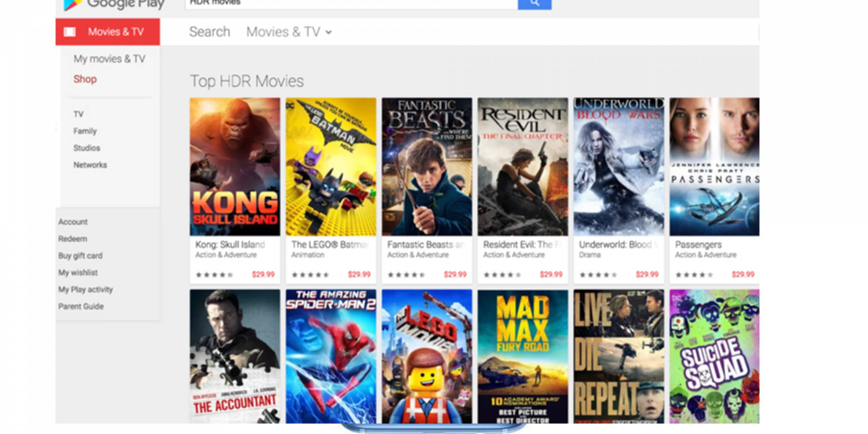The height and width of the screenshot is (434, 868).
Task: Open The LEGO Batman Movie poster
Action: tap(331, 167)
